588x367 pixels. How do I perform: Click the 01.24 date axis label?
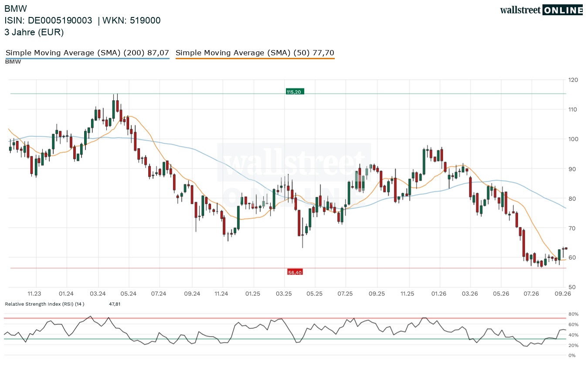pyautogui.click(x=66, y=294)
